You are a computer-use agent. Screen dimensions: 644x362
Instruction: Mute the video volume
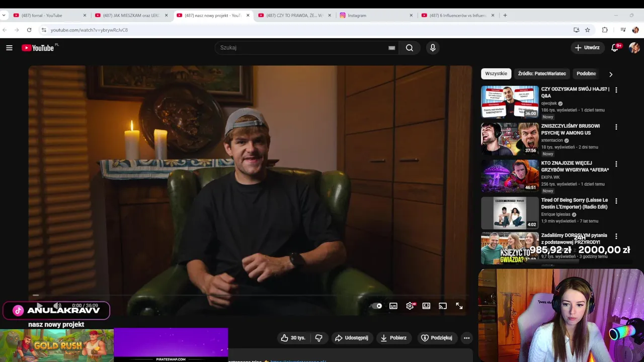57,306
